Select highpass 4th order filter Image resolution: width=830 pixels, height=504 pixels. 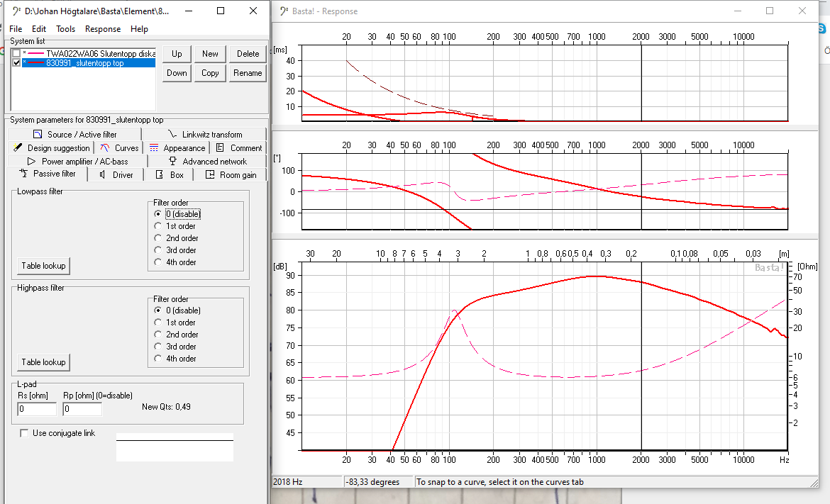[176, 359]
